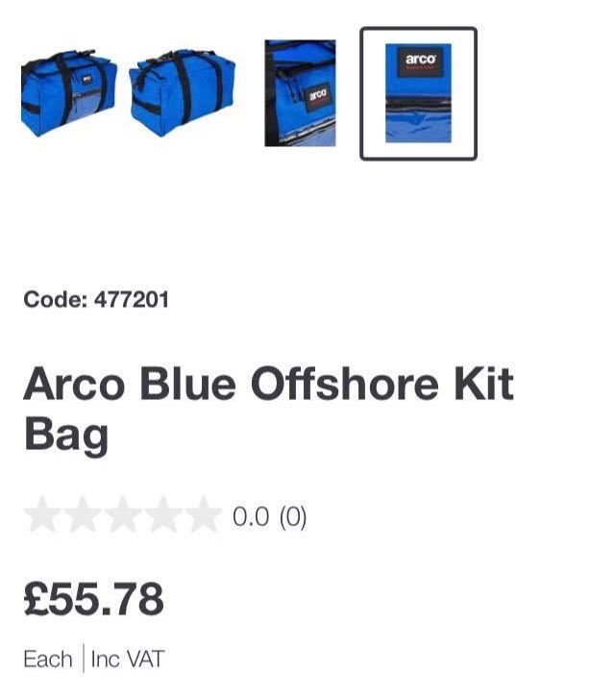The height and width of the screenshot is (700, 615).
Task: View the second thumbnail showing bag's plain side
Action: pos(182,93)
